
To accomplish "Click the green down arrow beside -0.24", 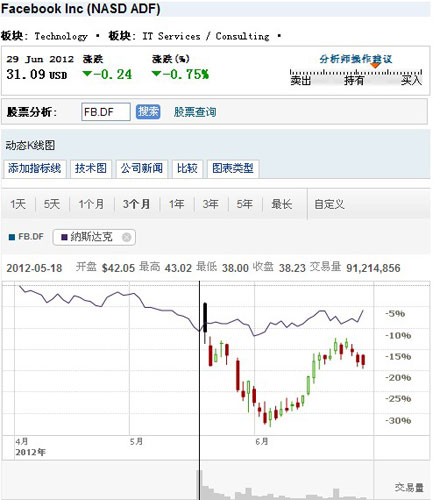I will coord(87,73).
